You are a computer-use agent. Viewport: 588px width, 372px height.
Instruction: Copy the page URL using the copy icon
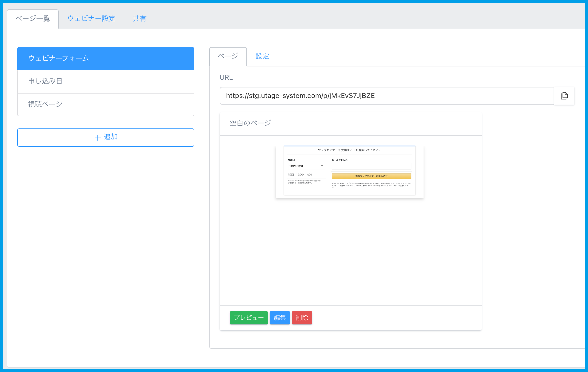click(564, 96)
